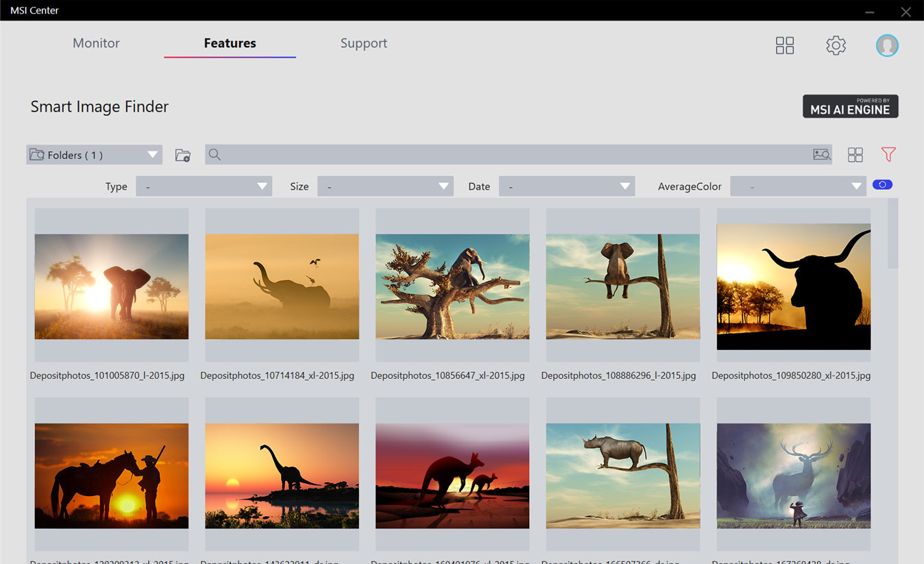
Task: Switch to the Monitor tab
Action: pyautogui.click(x=96, y=43)
